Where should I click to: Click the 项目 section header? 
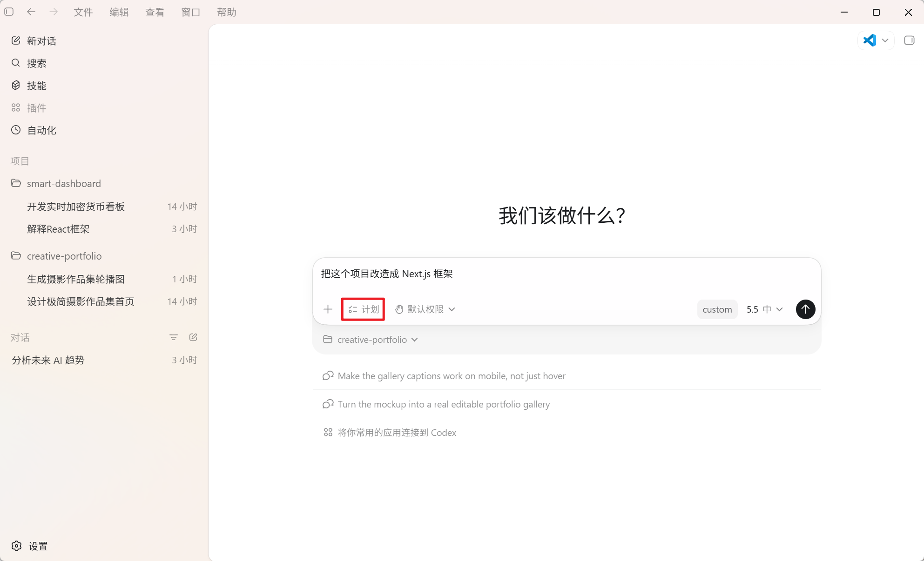[20, 161]
